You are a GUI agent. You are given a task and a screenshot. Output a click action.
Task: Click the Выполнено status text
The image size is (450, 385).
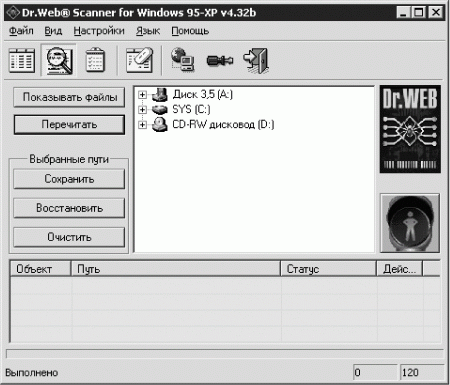[x=32, y=372]
